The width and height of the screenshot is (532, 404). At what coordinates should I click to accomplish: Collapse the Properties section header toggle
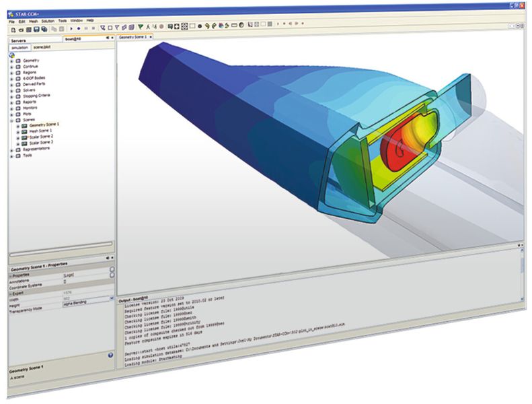(x=11, y=276)
